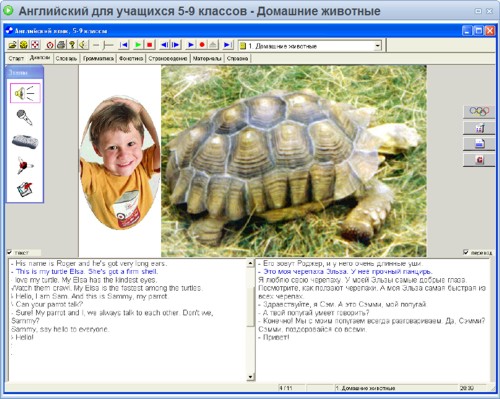Click the red record button

[202, 45]
